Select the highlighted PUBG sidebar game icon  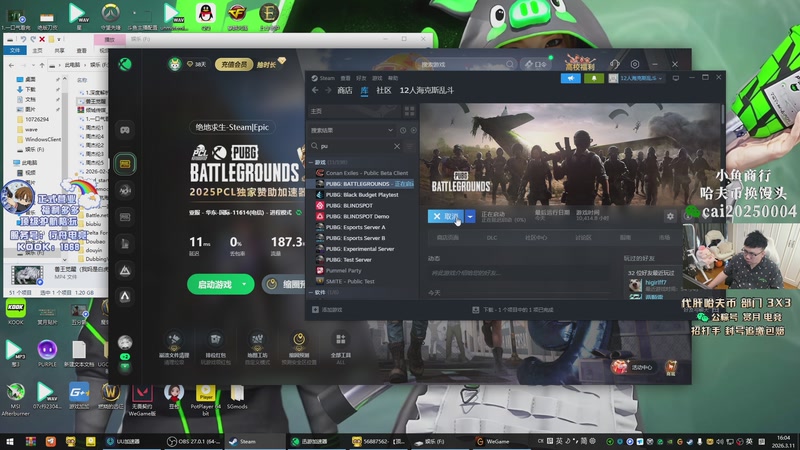pyautogui.click(x=125, y=164)
